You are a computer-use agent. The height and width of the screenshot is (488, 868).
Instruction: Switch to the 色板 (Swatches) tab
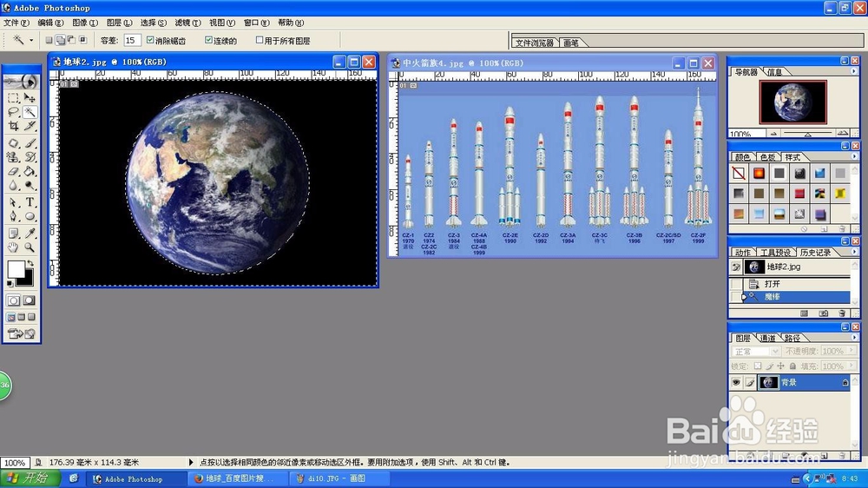click(x=767, y=157)
